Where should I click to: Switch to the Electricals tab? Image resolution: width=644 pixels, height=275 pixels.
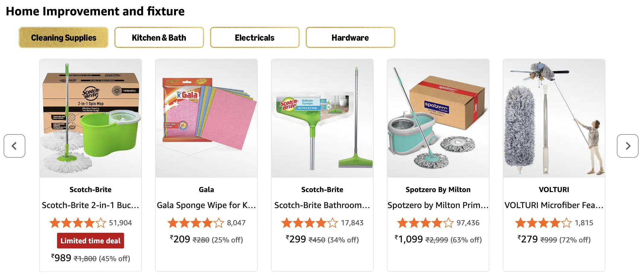tap(255, 38)
